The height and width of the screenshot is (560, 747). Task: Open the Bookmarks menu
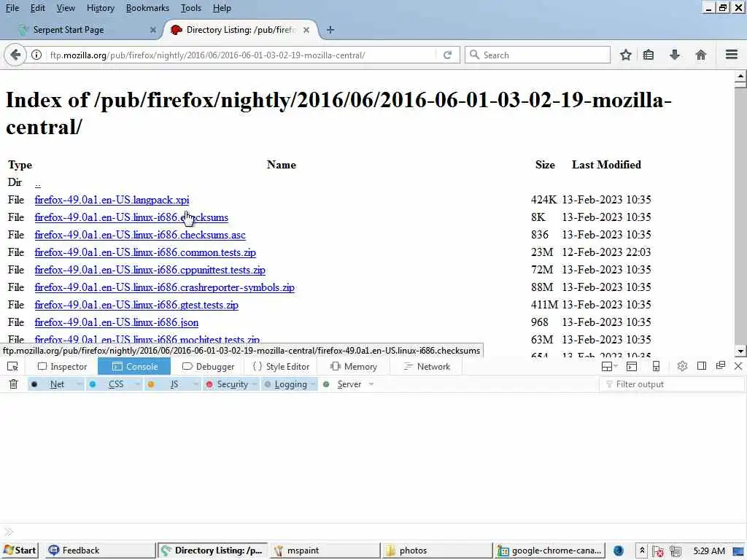coord(147,8)
